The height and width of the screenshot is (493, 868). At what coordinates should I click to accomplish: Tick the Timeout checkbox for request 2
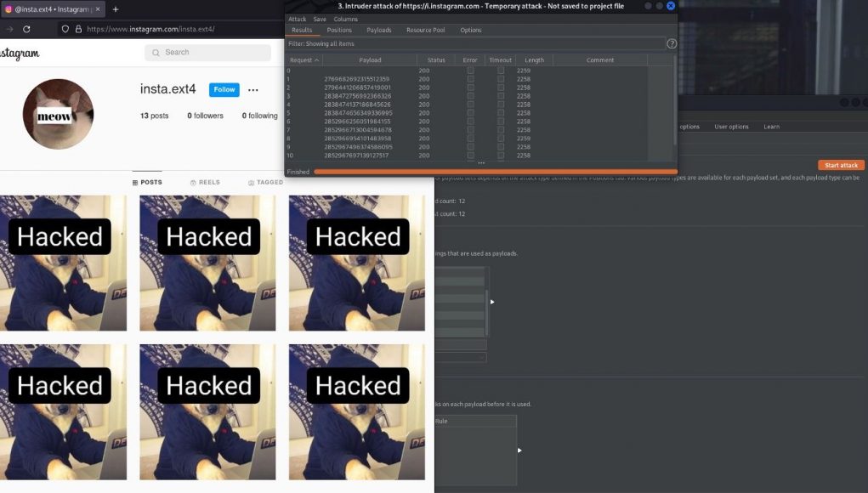pos(501,88)
